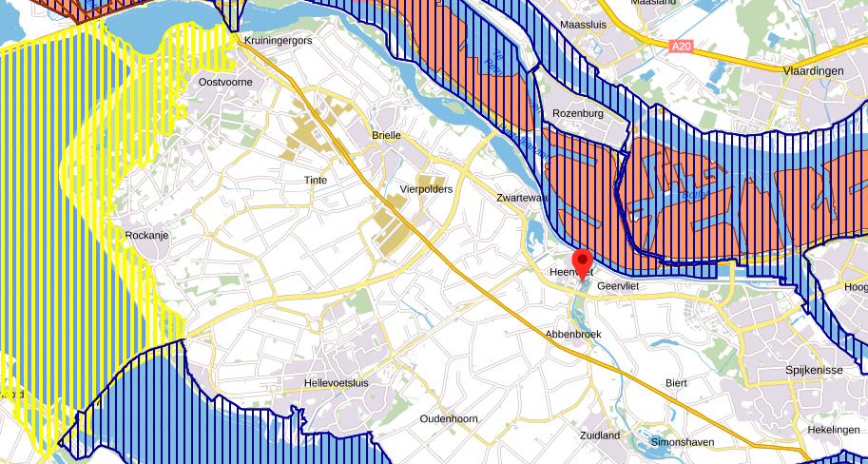
Task: Click the red location marker pin
Action: pyautogui.click(x=582, y=264)
